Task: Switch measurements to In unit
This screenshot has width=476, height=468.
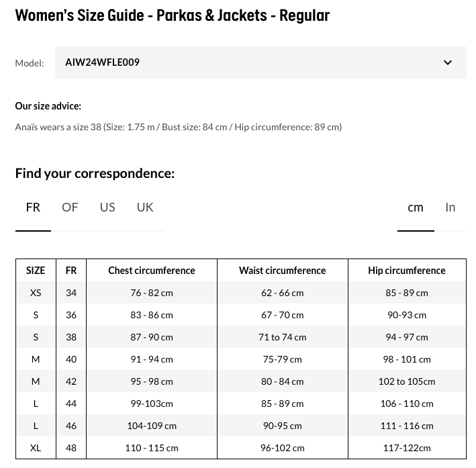Action: tap(450, 207)
